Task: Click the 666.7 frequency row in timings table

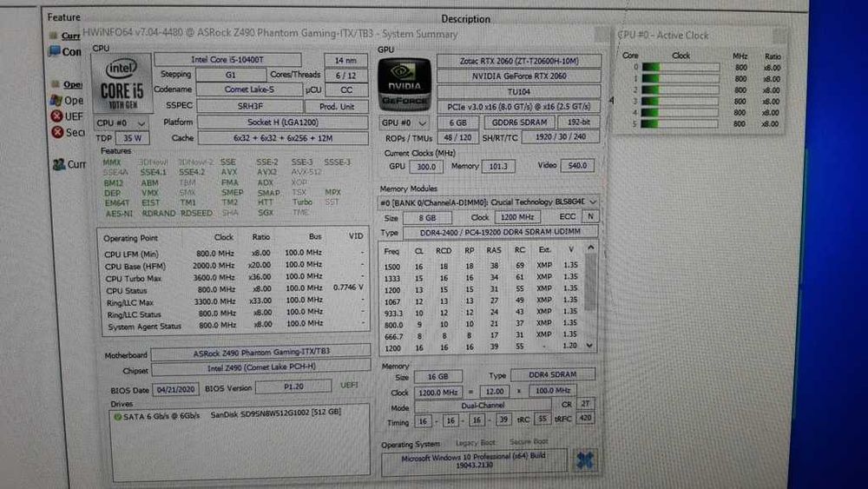Action: pyautogui.click(x=481, y=335)
